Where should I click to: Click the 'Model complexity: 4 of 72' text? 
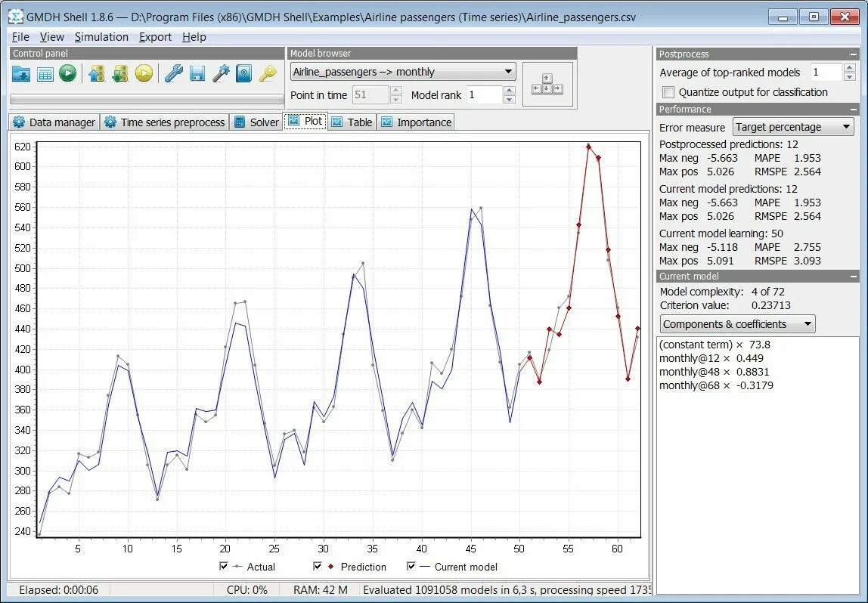722,292
